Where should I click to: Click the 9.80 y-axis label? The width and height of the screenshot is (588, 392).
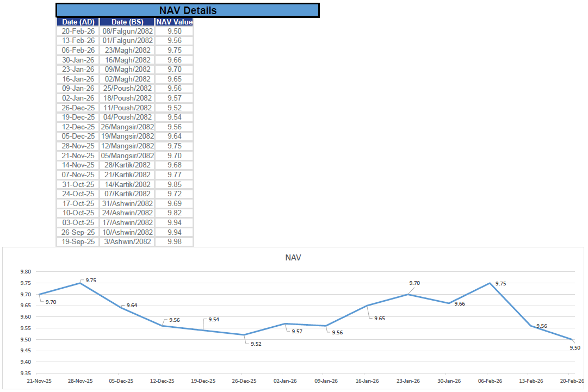click(x=25, y=272)
